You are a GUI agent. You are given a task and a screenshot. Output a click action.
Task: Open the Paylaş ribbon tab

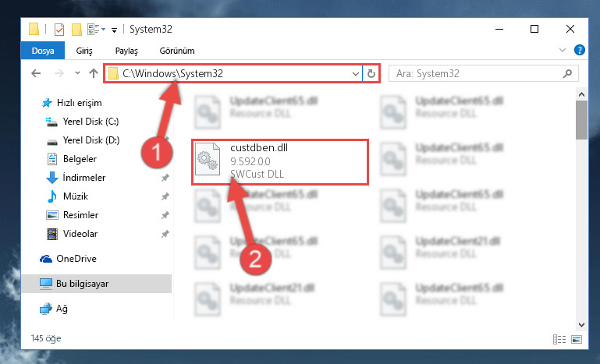(126, 51)
